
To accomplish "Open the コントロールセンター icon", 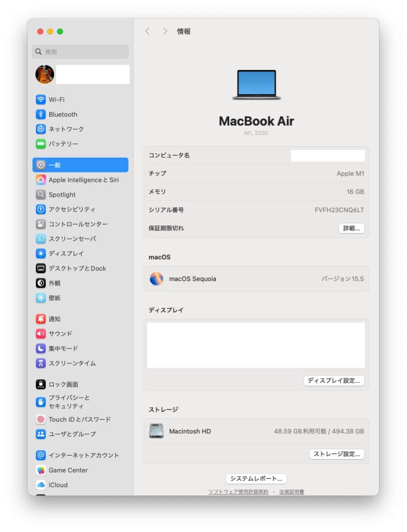I will [41, 224].
